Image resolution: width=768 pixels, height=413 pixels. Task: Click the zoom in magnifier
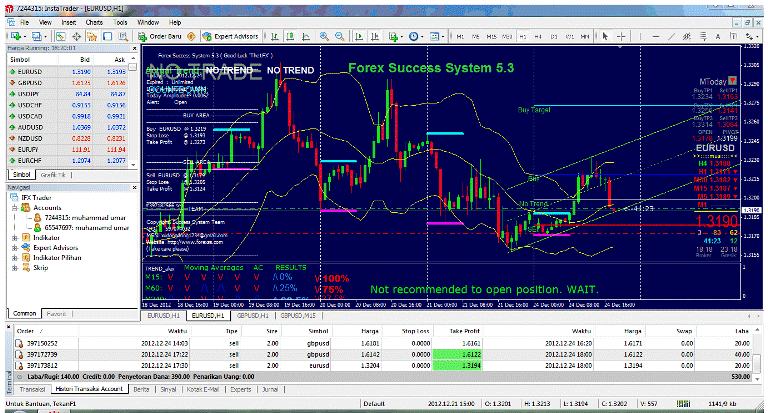324,36
